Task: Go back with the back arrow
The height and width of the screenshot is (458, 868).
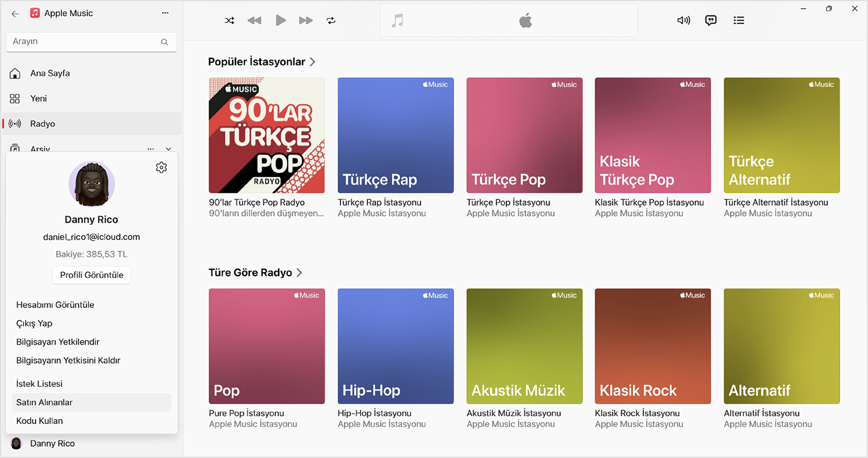Action: click(x=15, y=13)
